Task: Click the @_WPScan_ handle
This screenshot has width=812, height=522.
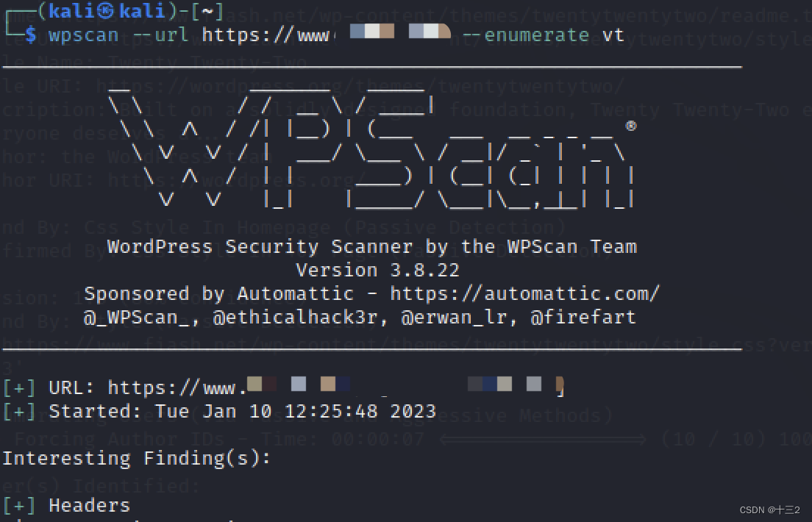Action: [x=137, y=318]
